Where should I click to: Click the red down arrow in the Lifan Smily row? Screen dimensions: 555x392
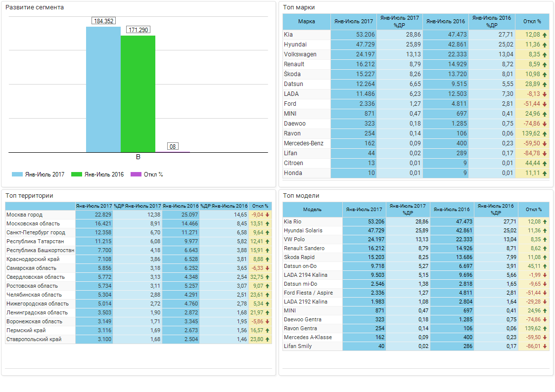545,347
